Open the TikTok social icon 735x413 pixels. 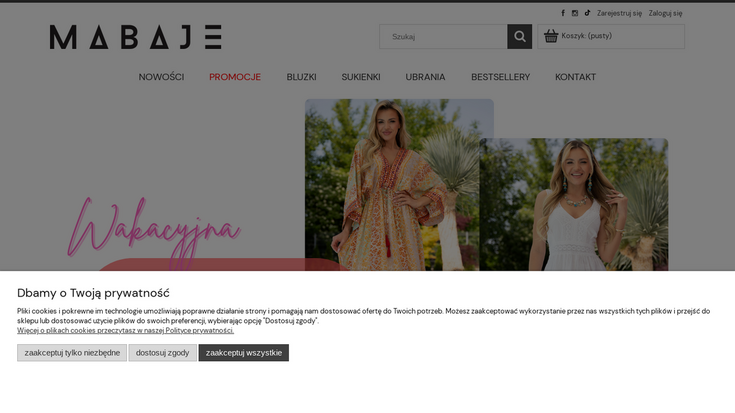tap(587, 13)
